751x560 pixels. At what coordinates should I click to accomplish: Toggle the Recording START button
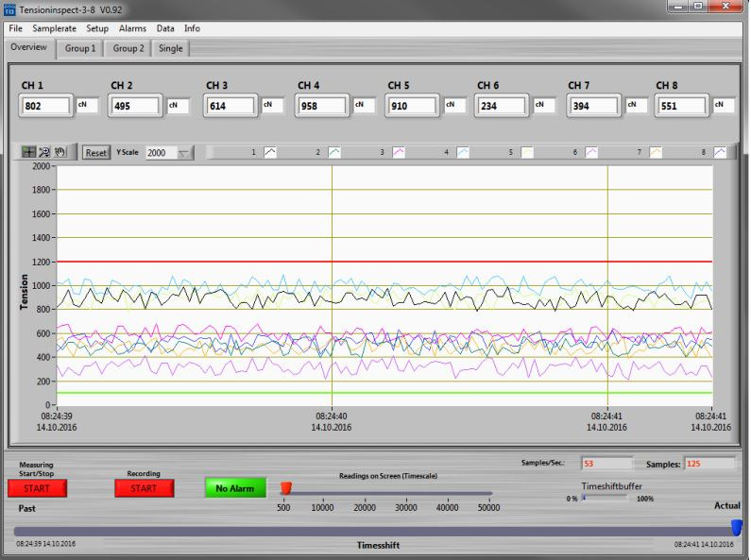tap(144, 488)
